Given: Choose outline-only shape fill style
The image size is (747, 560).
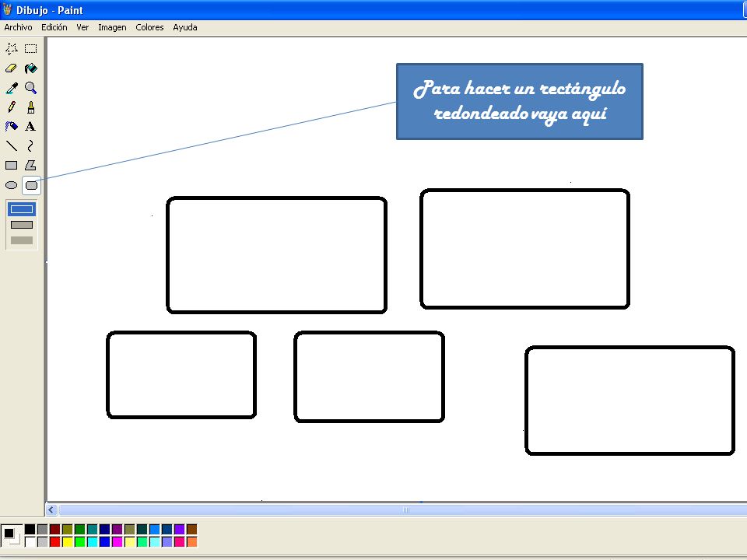Looking at the screenshot, I should pyautogui.click(x=22, y=209).
